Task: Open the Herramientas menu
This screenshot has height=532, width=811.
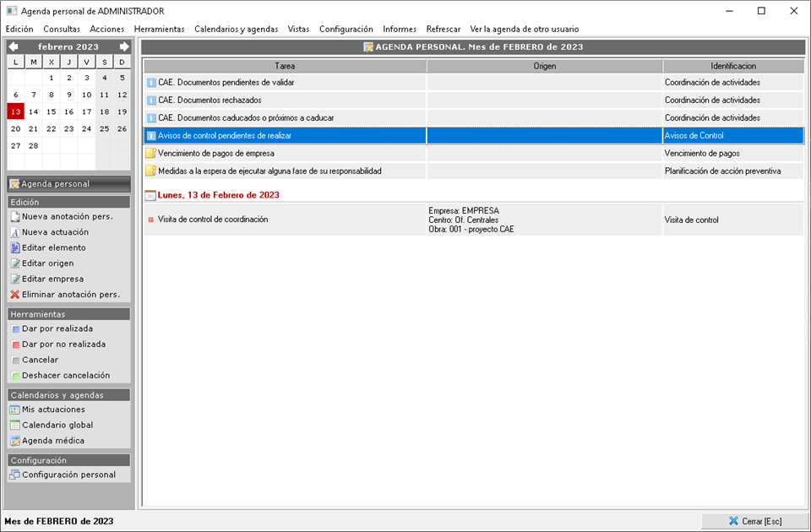Action: [x=159, y=29]
